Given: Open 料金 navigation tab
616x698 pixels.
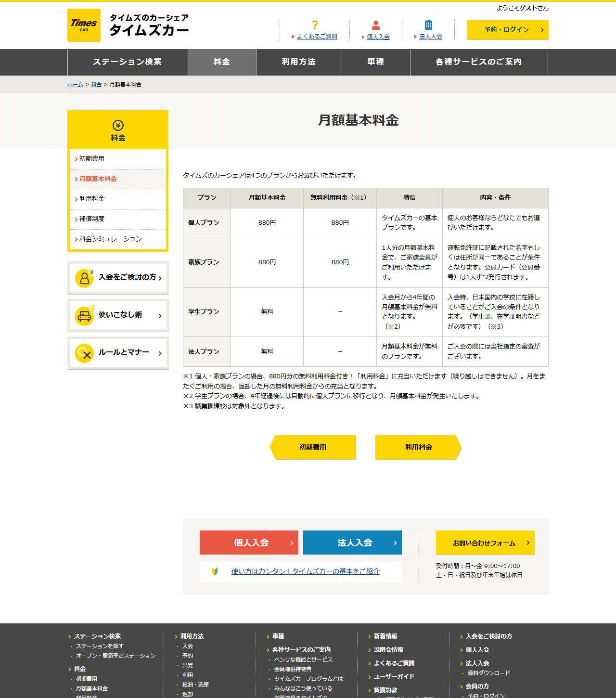Looking at the screenshot, I should (222, 62).
